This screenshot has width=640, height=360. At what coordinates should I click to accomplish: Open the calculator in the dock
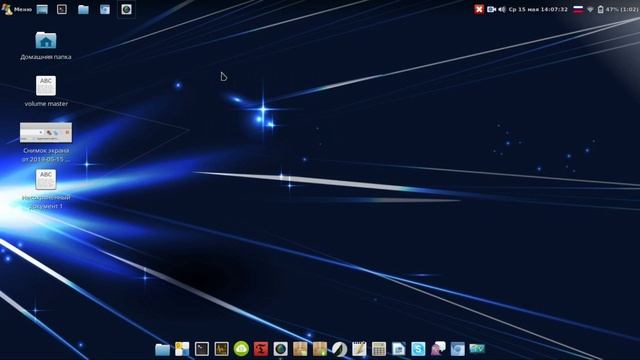[x=379, y=349]
